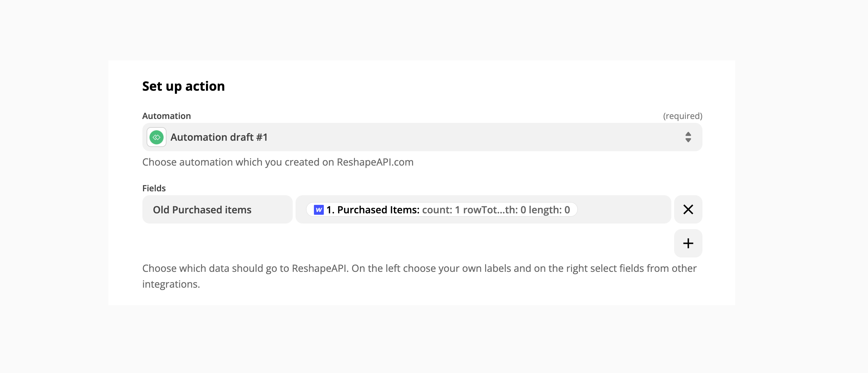Select the Automation draft #1 text
The height and width of the screenshot is (373, 868).
219,137
